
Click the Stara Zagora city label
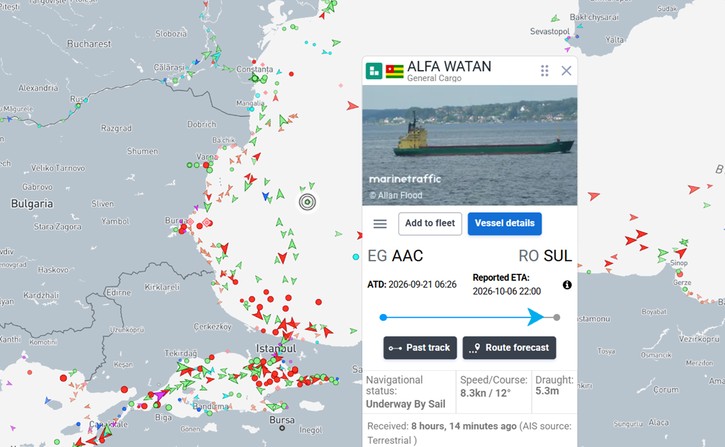(57, 227)
